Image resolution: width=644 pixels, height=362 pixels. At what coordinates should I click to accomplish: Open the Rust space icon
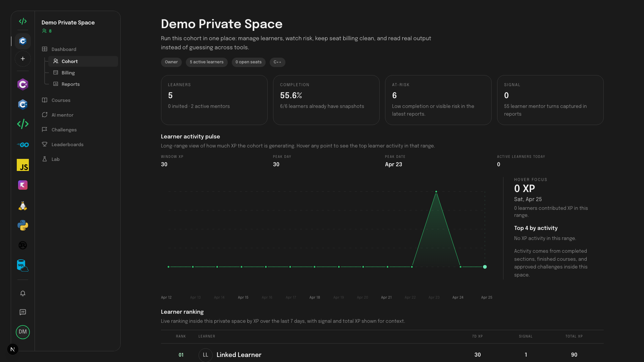coord(23,245)
